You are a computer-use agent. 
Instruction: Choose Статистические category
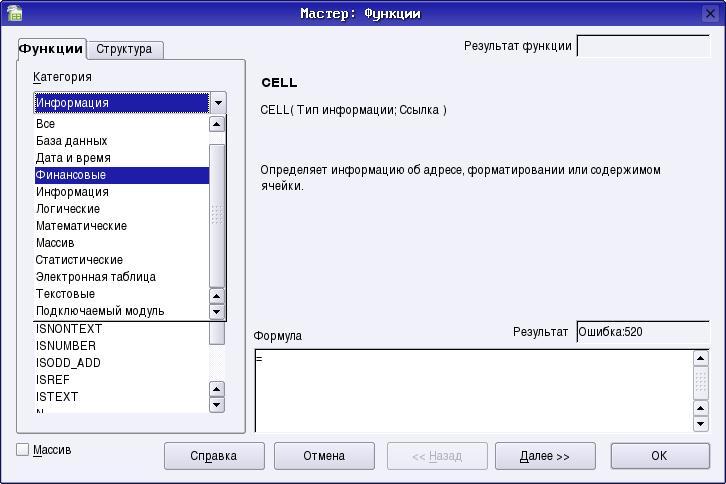(122, 260)
